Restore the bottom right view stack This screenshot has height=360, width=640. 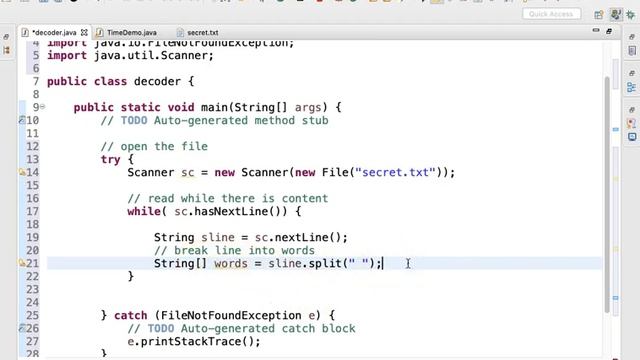point(632,110)
